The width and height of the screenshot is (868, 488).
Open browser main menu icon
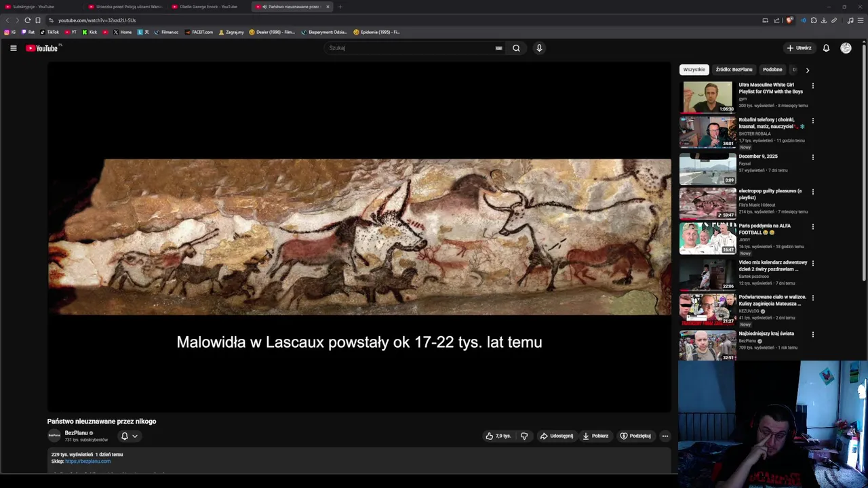[x=861, y=20]
